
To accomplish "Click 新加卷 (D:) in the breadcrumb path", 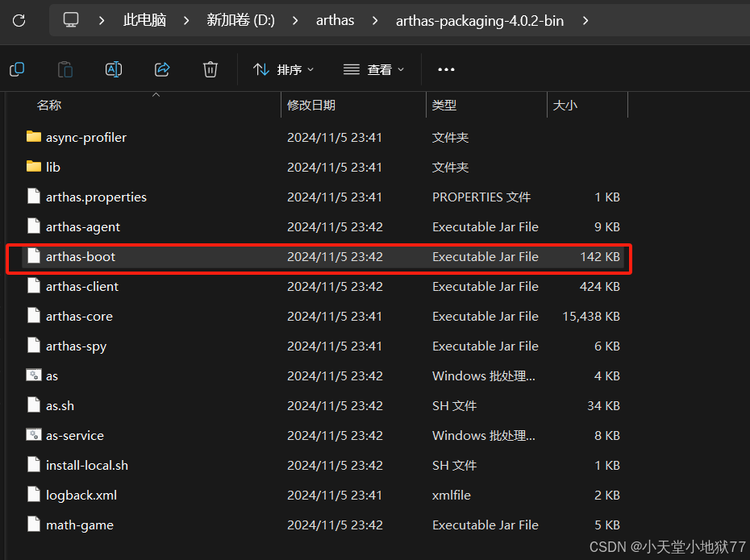I will tap(240, 21).
